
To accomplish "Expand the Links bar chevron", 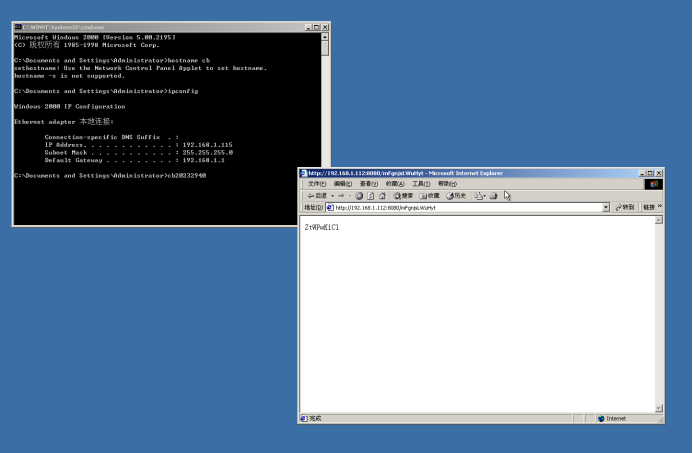I will pos(659,206).
